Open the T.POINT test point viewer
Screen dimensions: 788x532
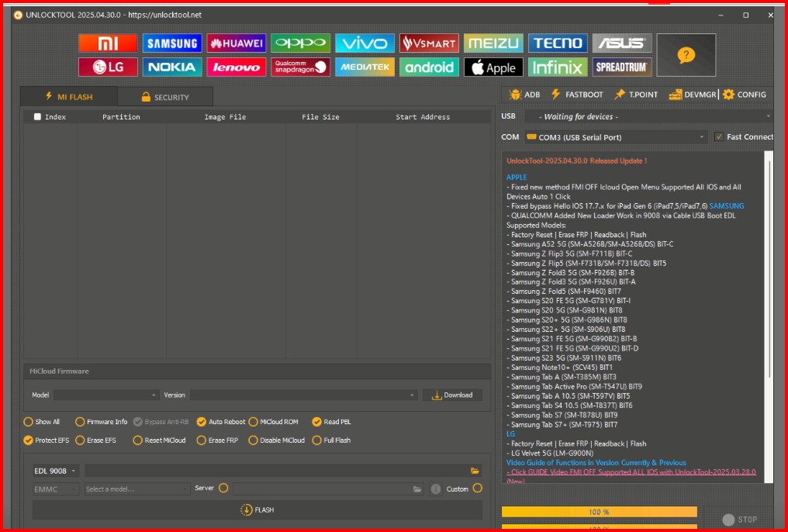point(636,95)
